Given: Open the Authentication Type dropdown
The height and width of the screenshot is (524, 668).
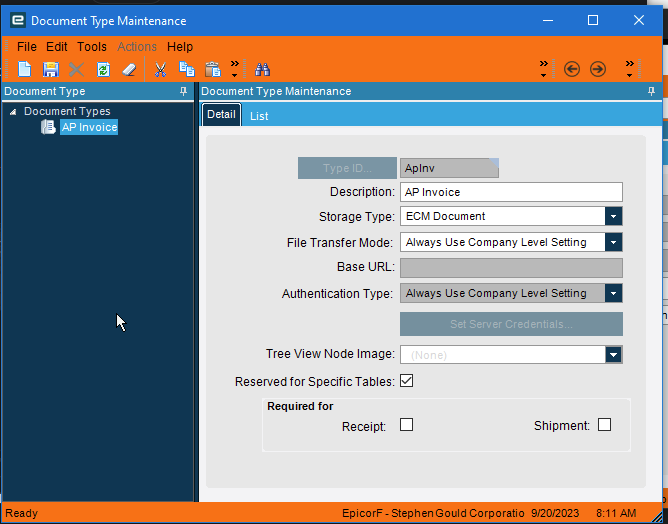Looking at the screenshot, I should tap(613, 294).
